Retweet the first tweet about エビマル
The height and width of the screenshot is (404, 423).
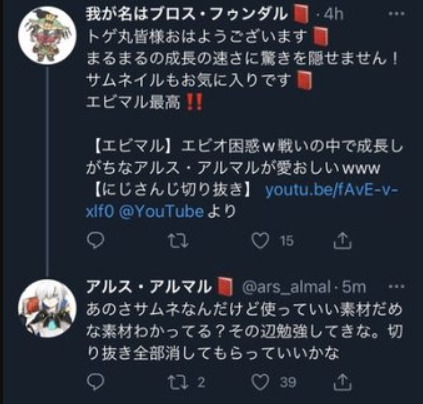[178, 241]
